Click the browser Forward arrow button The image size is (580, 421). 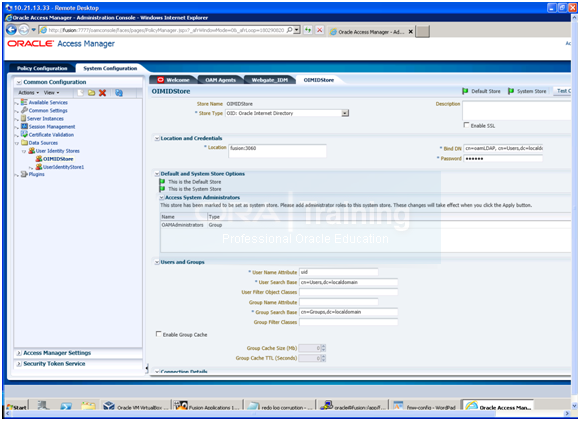[24, 30]
